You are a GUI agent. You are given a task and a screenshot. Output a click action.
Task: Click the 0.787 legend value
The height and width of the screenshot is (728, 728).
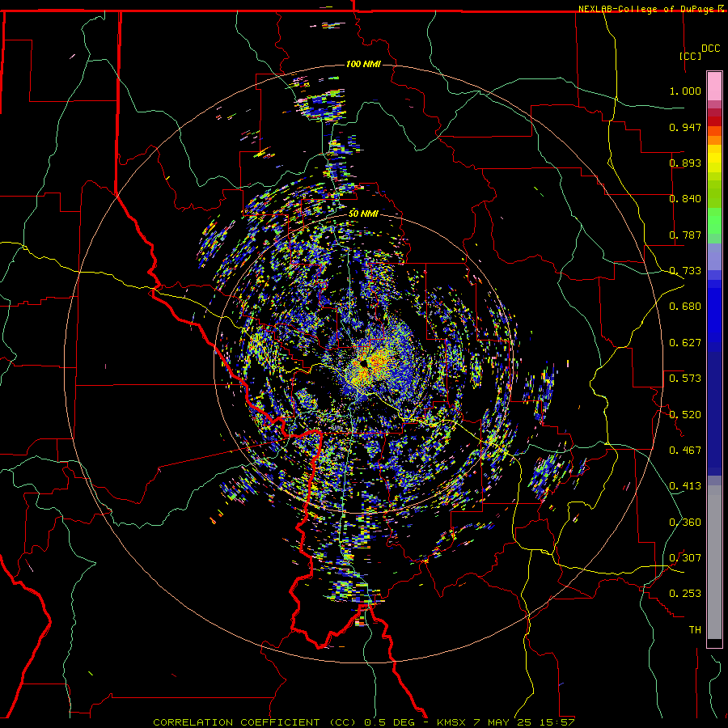(685, 235)
